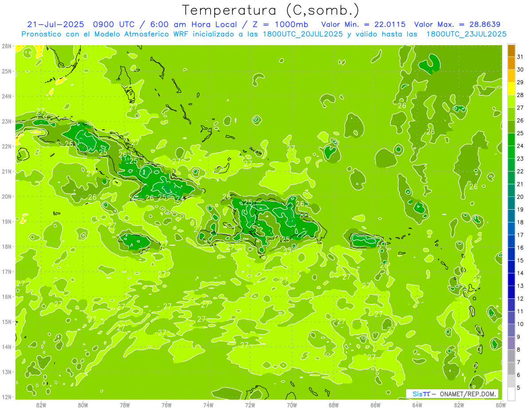Click the 26N latitude axis label
The height and width of the screenshot is (411, 532).
coord(6,46)
